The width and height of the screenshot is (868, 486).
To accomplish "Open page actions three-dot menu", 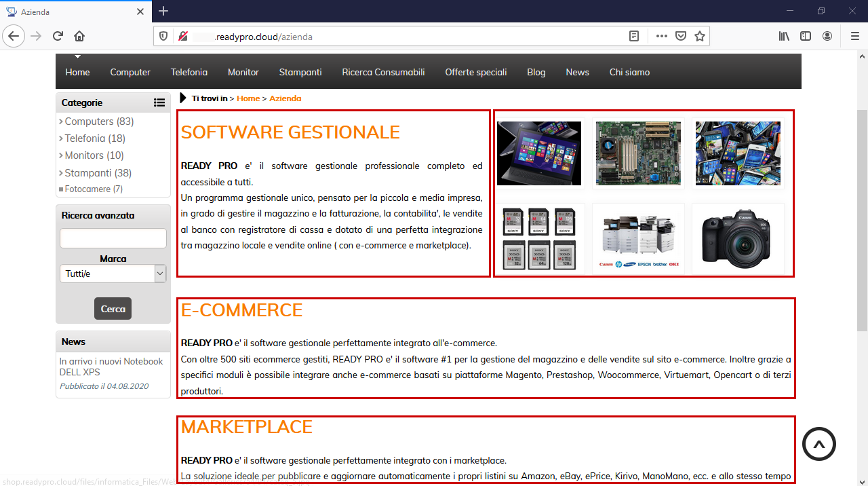I will [662, 36].
